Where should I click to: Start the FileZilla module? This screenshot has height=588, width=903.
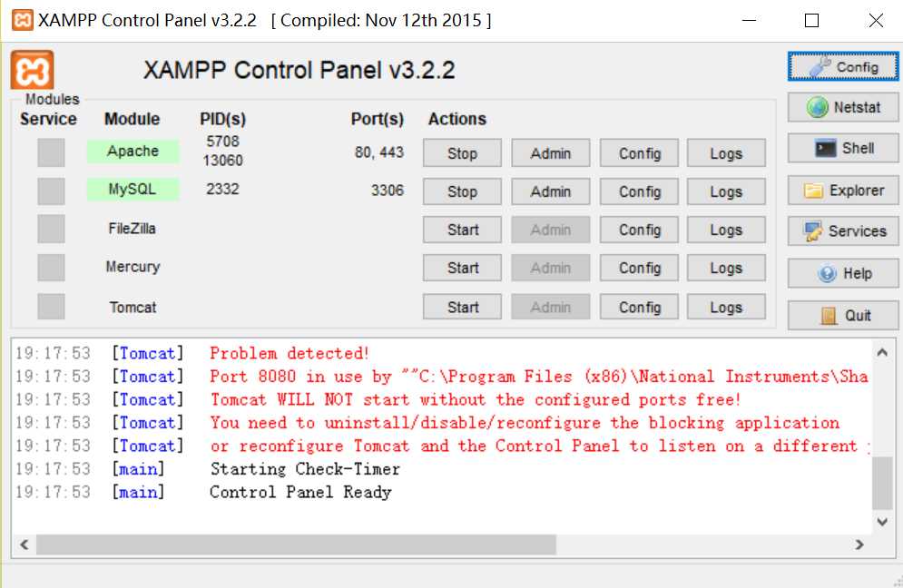click(x=462, y=230)
